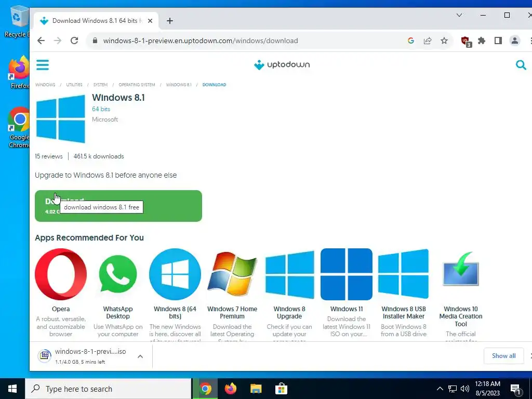Open the Uptodown search magnifier
The height and width of the screenshot is (399, 532).
521,64
